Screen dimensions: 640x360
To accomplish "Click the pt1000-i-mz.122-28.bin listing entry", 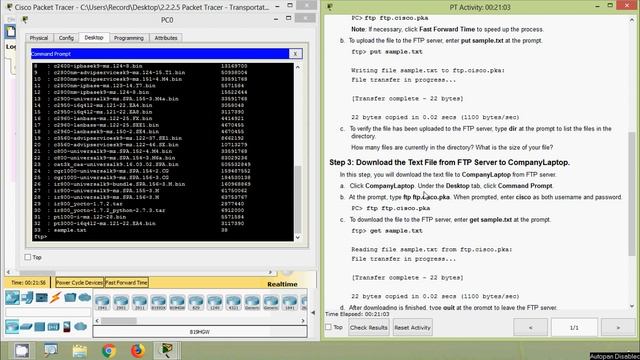I will pos(89,217).
